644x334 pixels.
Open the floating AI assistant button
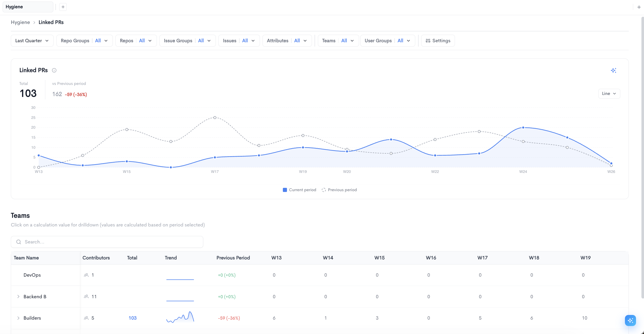pyautogui.click(x=630, y=320)
